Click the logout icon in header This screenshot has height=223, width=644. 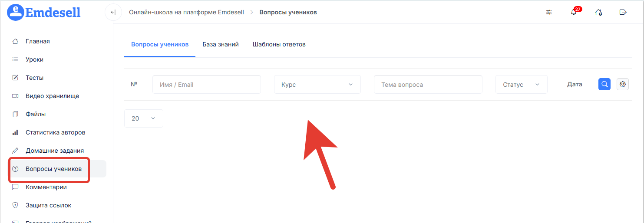[623, 12]
